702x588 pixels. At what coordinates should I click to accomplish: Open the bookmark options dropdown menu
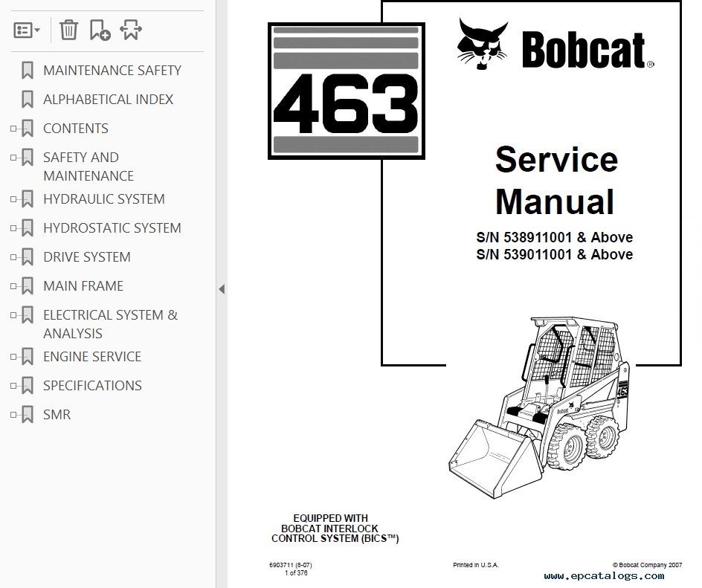27,30
